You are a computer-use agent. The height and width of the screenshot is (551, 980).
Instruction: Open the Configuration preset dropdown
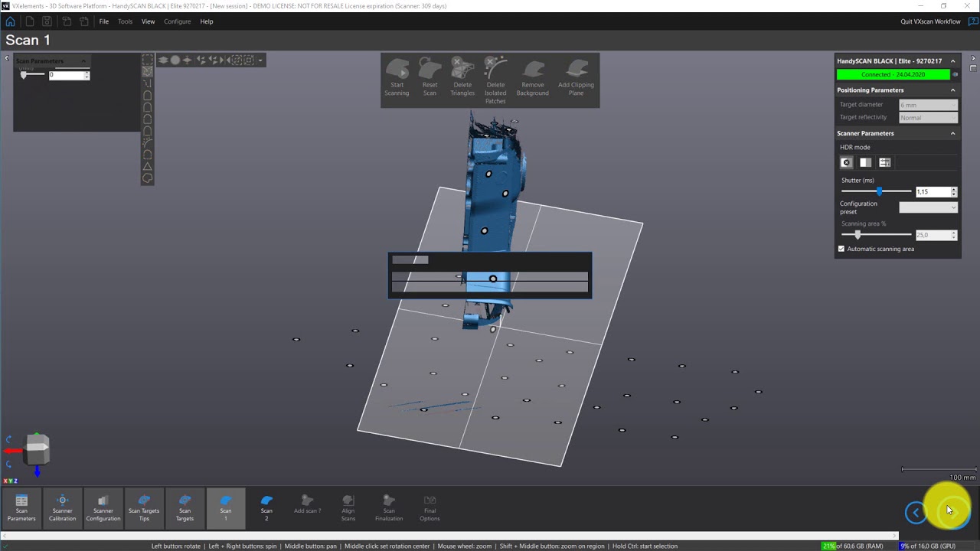pos(928,207)
